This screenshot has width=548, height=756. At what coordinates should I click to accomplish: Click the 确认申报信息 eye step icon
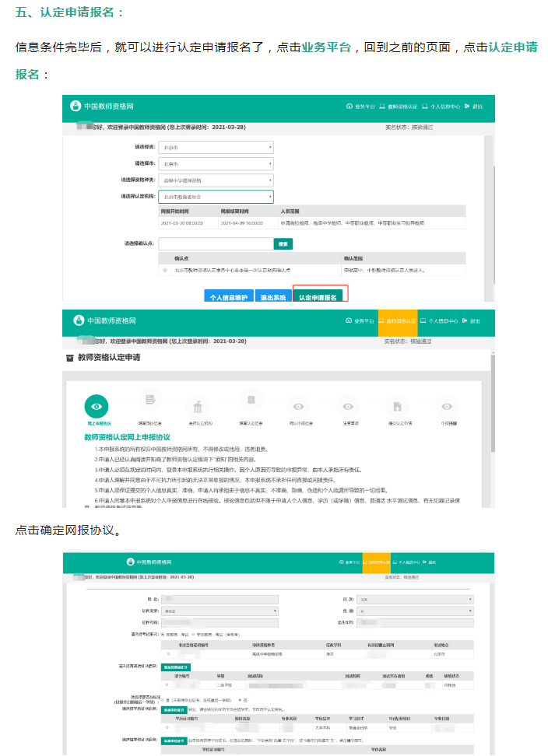(x=299, y=407)
